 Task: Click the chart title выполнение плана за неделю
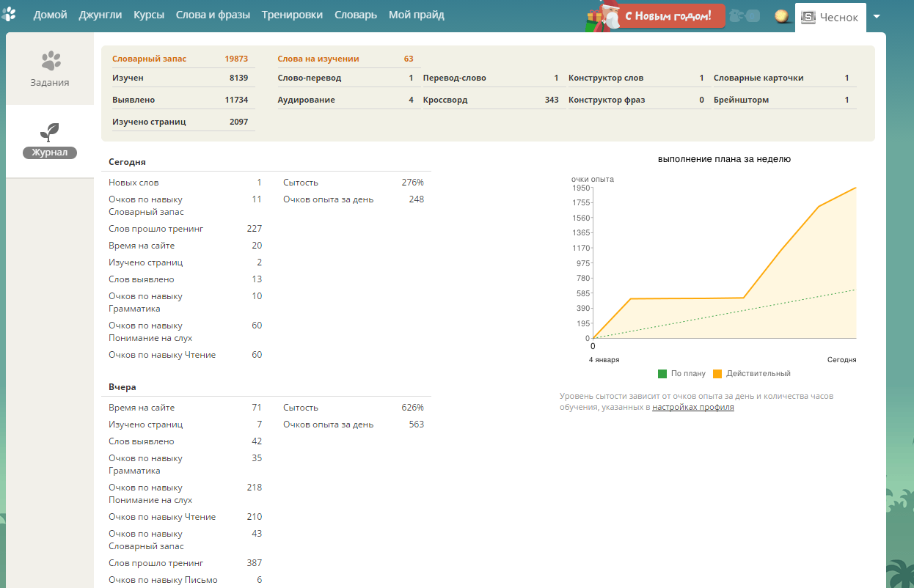[x=724, y=159]
